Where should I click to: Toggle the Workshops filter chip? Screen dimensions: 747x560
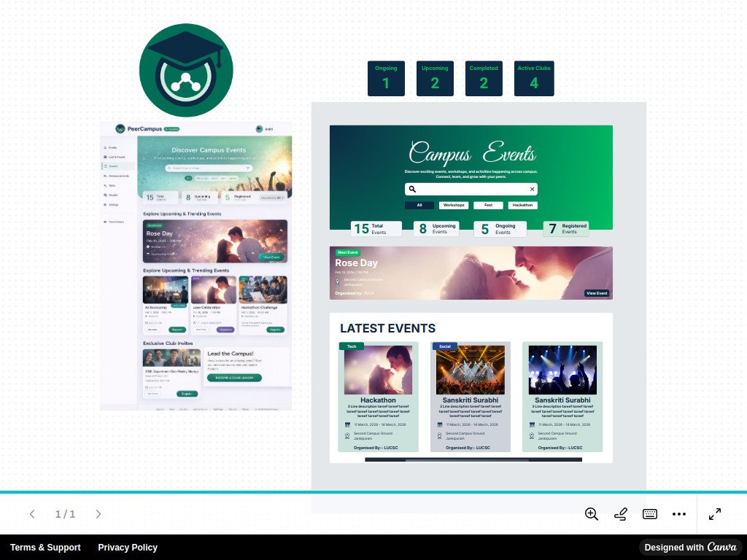point(454,205)
